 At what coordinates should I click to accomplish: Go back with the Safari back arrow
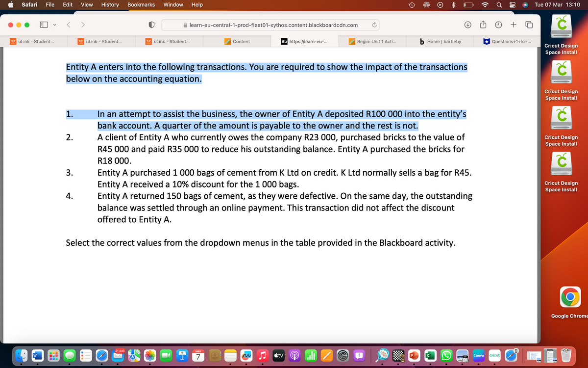click(x=69, y=25)
